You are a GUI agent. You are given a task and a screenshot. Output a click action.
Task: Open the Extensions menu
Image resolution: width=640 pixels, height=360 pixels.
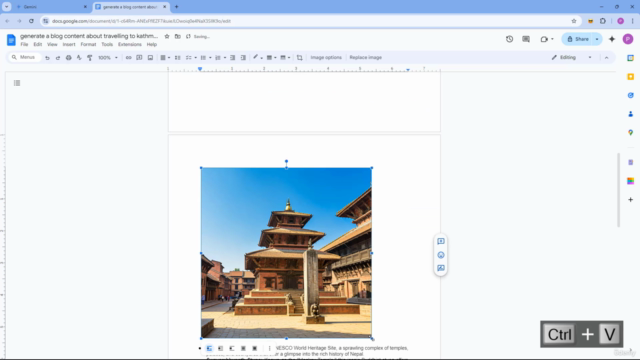tap(130, 44)
